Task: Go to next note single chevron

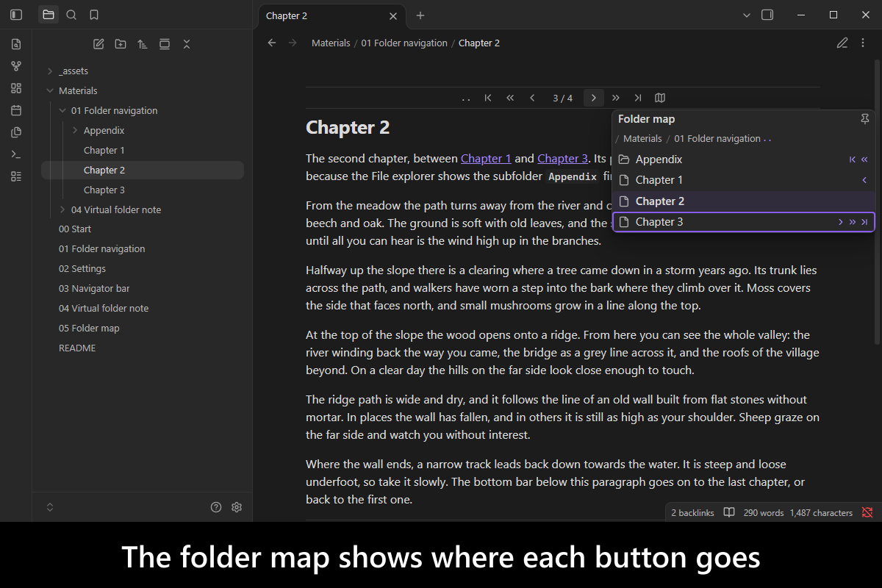Action: [x=594, y=98]
